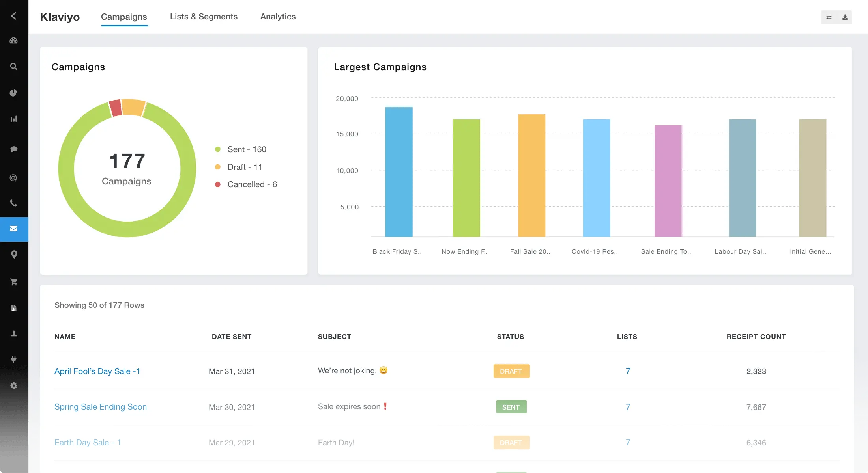Open the Dashboard gauge icon in sidebar
The width and height of the screenshot is (868, 473).
[x=14, y=41]
